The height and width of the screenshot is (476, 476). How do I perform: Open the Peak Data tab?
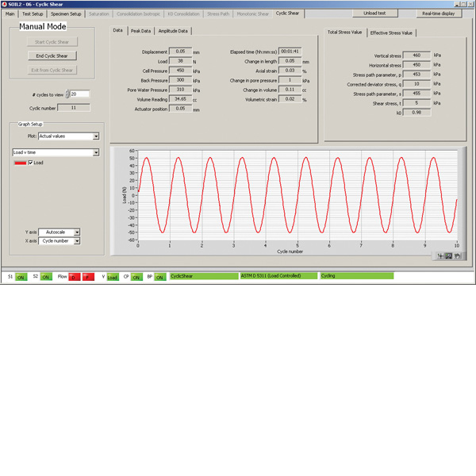point(140,31)
